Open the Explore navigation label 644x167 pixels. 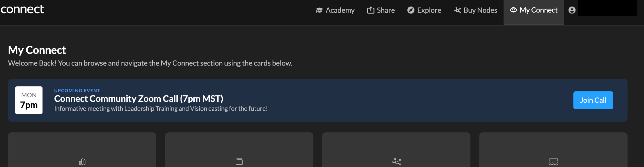[x=429, y=10]
